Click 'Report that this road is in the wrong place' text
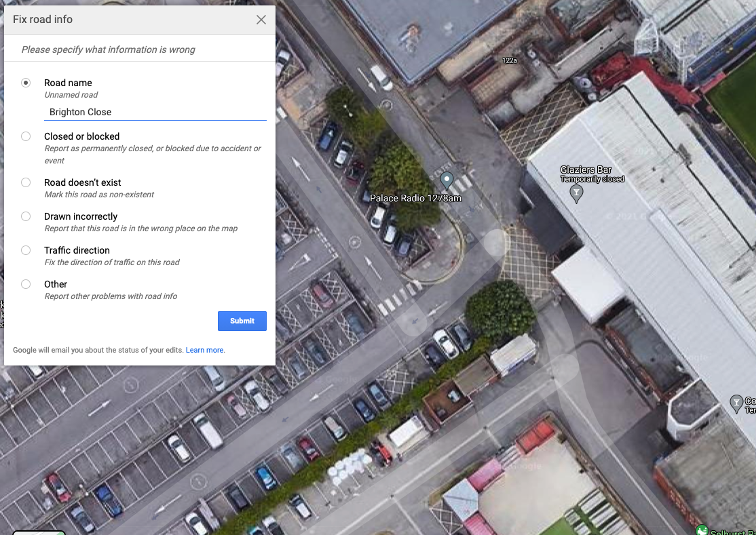 140,229
